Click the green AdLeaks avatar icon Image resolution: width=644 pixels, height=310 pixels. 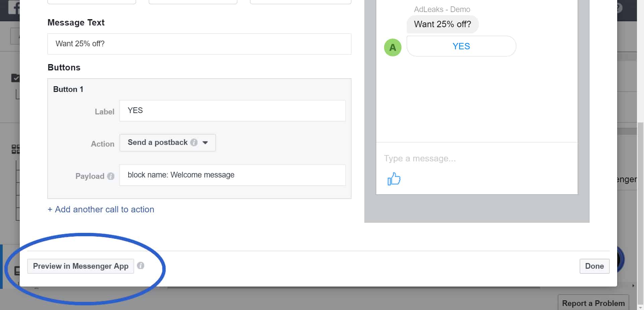pyautogui.click(x=392, y=47)
